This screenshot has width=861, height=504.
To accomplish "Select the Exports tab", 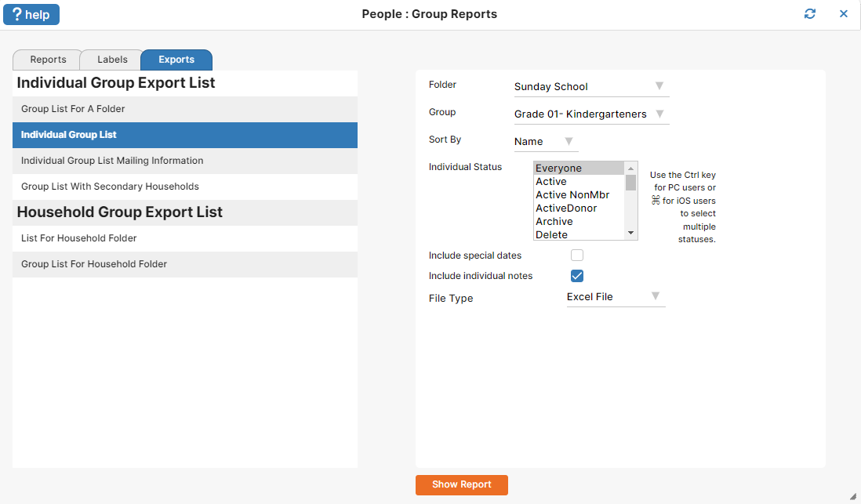I will (176, 60).
